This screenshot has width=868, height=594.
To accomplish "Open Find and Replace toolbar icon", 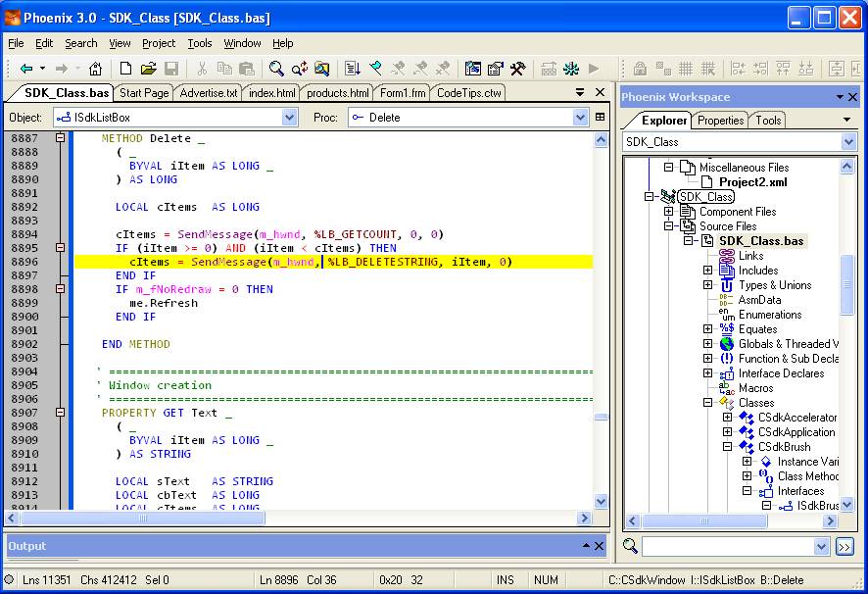I will point(300,69).
